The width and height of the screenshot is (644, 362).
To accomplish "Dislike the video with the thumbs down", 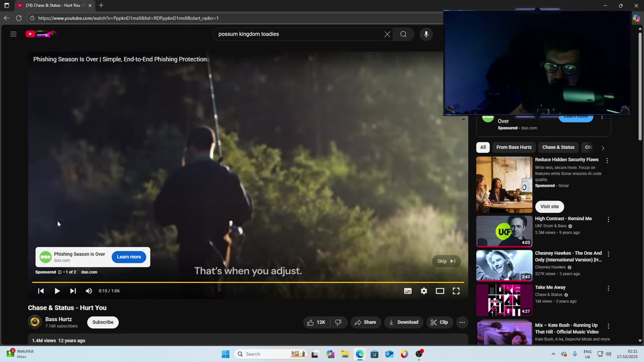I will click(x=338, y=322).
